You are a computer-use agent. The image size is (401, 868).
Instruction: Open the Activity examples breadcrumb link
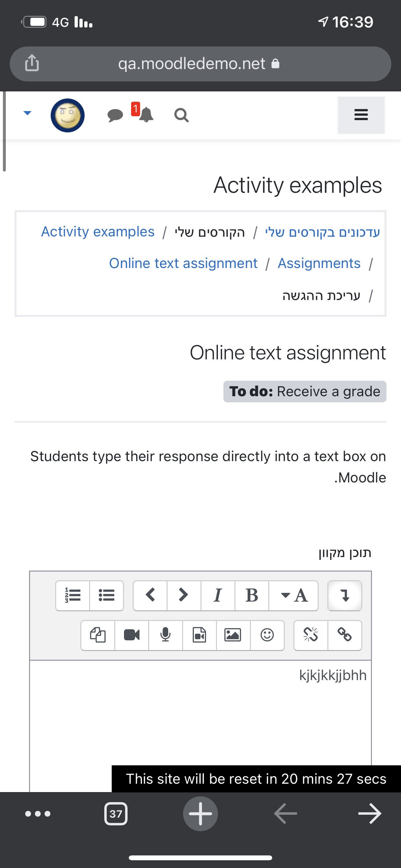coord(98,232)
